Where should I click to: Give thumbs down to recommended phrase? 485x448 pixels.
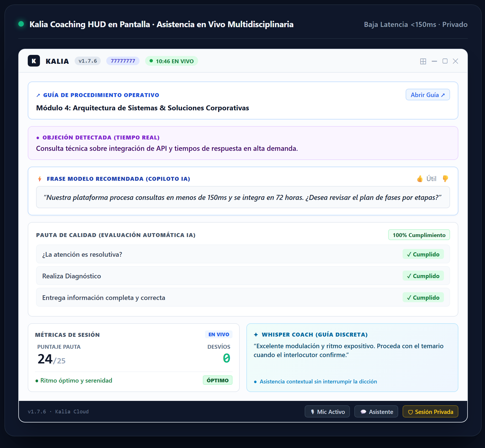coord(445,179)
